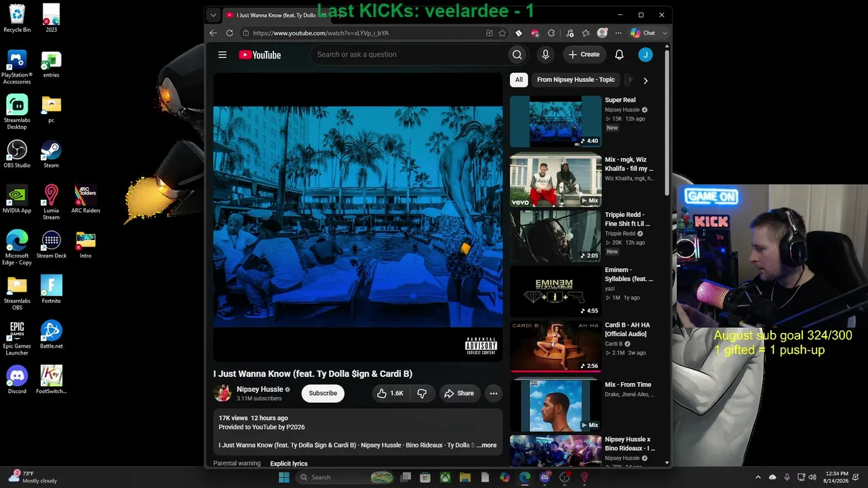Open the mgk, Wiz Khalifa mix thumbnail
The height and width of the screenshot is (488, 868).
[555, 180]
